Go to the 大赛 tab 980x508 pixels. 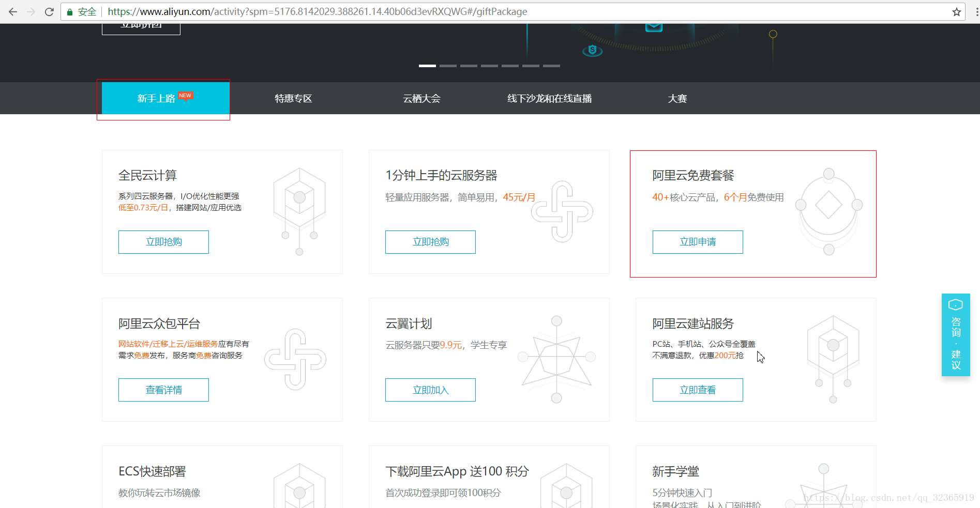677,98
